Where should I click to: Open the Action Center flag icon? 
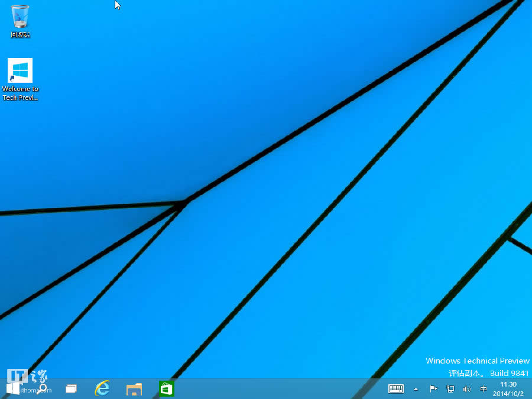(433, 389)
